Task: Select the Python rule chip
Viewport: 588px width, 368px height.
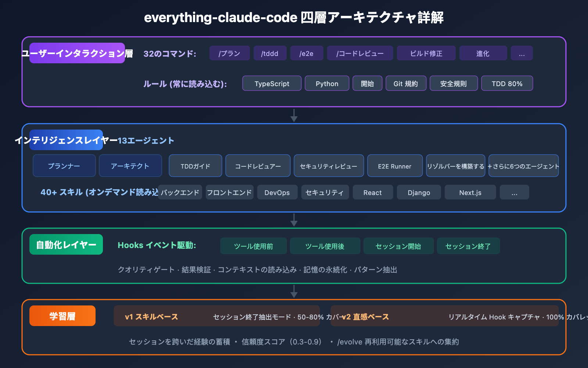Action: (327, 83)
